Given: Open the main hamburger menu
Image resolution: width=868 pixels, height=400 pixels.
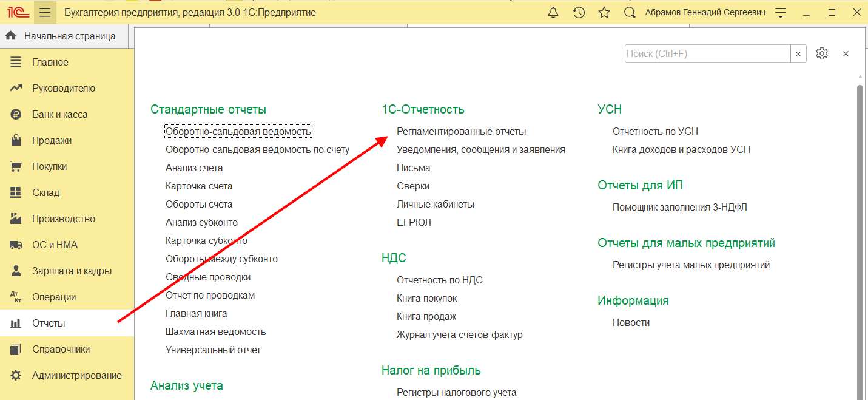Looking at the screenshot, I should tap(45, 12).
